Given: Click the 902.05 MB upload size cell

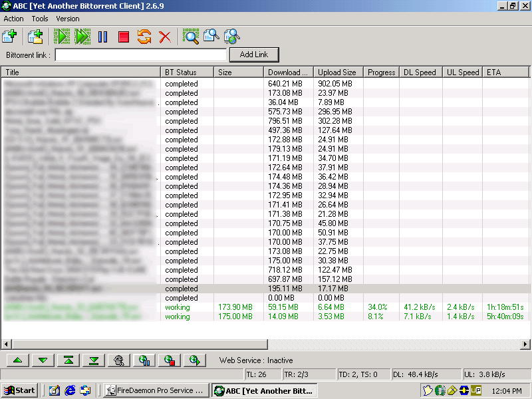Looking at the screenshot, I should [x=335, y=84].
